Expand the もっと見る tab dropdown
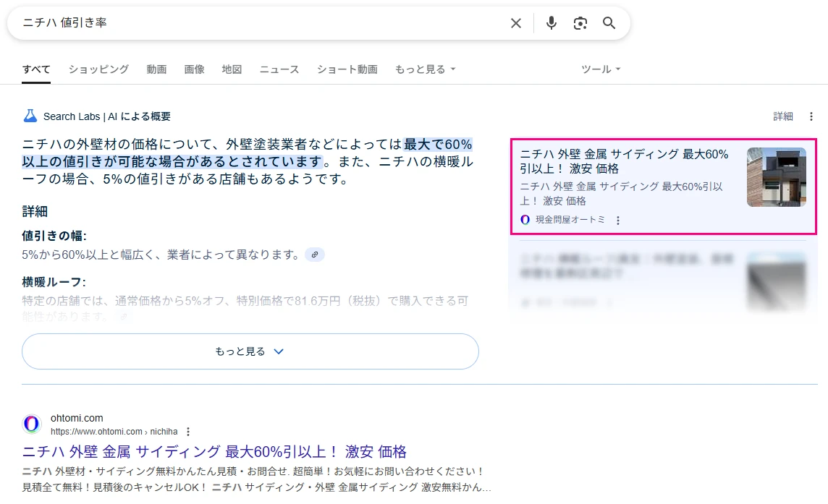 pyautogui.click(x=425, y=69)
